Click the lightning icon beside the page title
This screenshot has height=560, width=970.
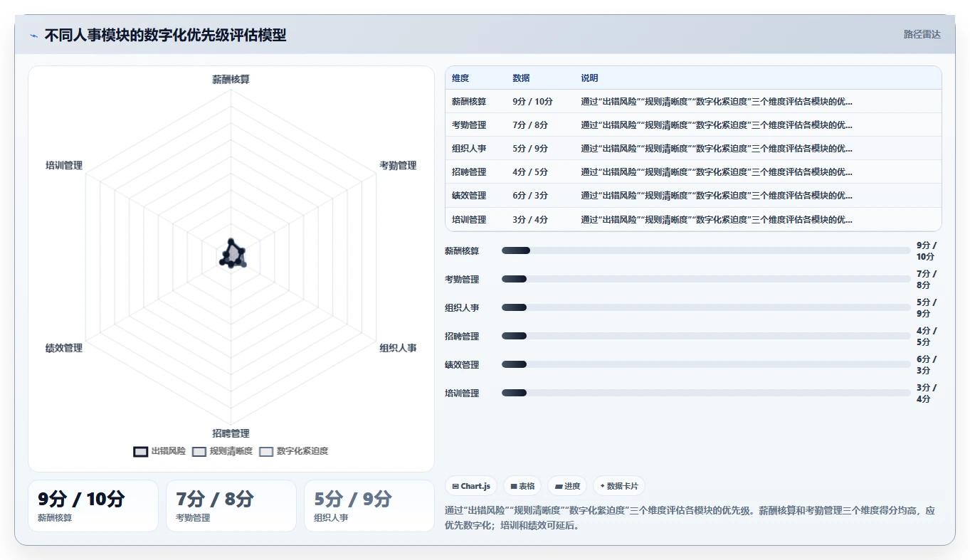33,36
